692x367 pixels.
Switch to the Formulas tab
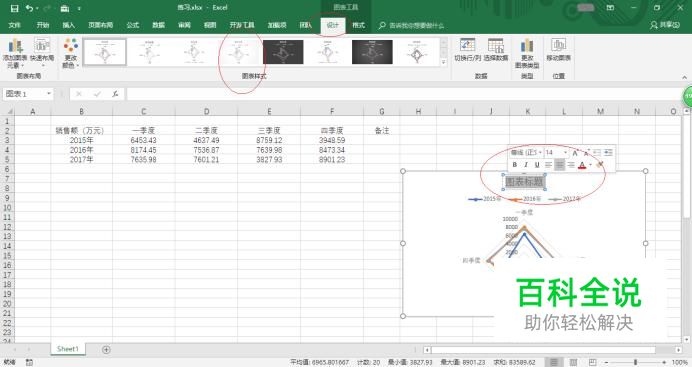pyautogui.click(x=133, y=25)
